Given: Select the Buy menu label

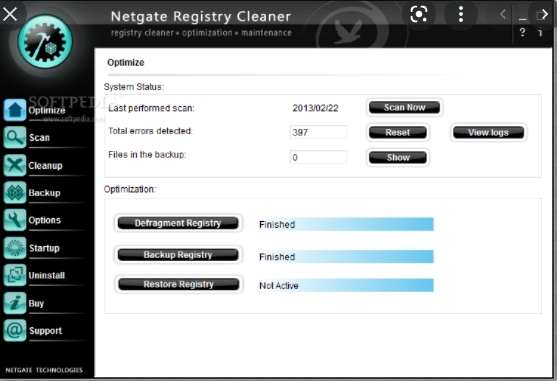Looking at the screenshot, I should click(36, 303).
